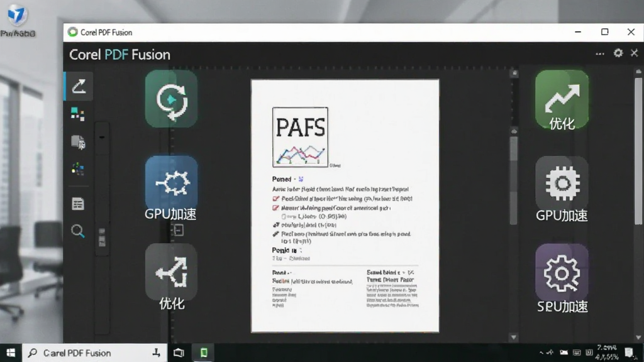
Task: Open the three-dots more options menu
Action: pyautogui.click(x=599, y=54)
